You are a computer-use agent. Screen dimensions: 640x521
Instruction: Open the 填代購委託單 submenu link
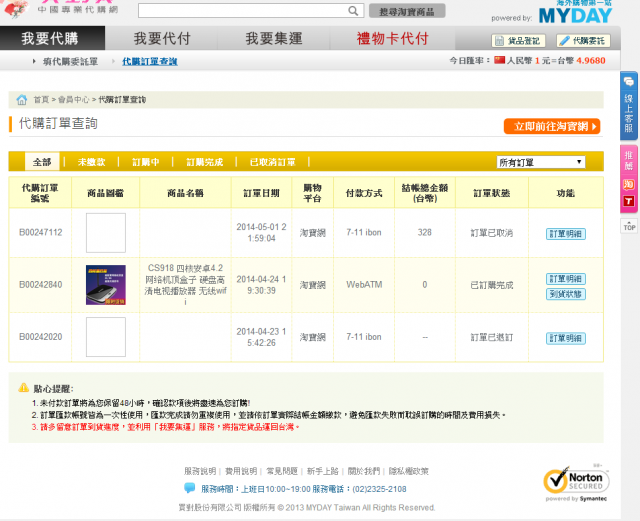(70, 61)
